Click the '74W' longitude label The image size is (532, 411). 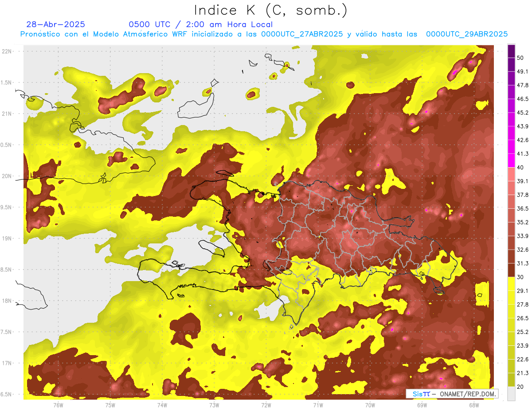tap(162, 405)
